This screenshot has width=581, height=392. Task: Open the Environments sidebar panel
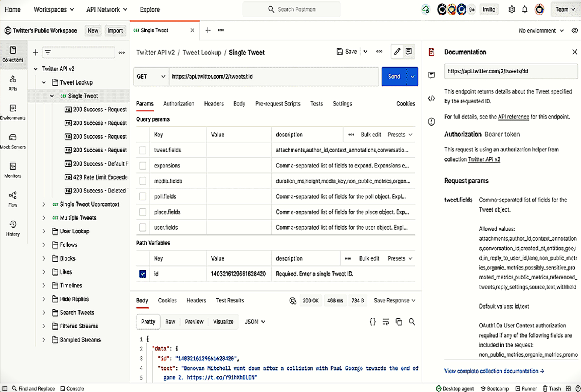pyautogui.click(x=13, y=113)
